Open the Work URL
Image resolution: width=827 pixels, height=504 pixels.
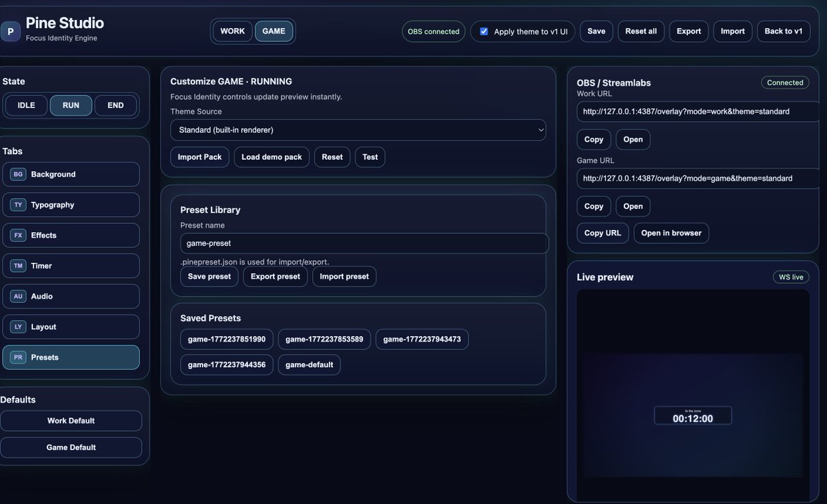pyautogui.click(x=633, y=139)
